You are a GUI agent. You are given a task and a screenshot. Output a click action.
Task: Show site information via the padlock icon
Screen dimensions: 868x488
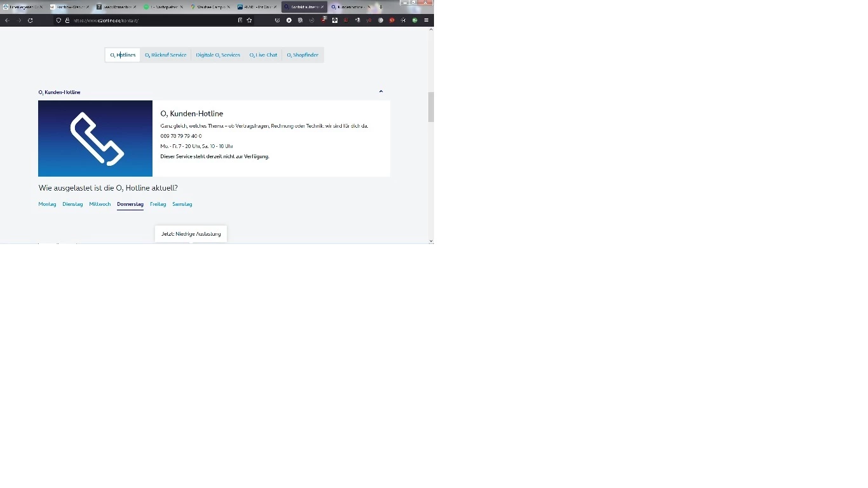[x=67, y=20]
